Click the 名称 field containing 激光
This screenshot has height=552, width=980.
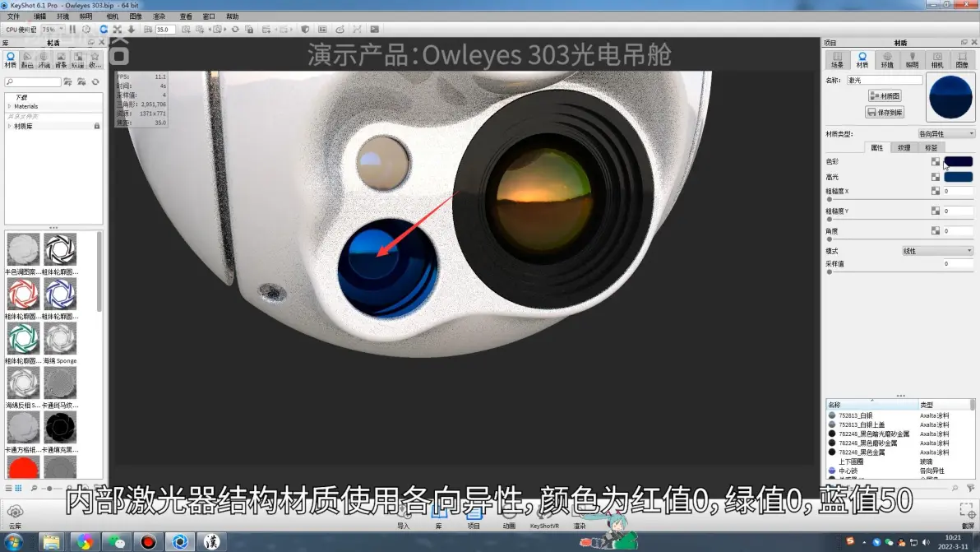click(x=885, y=80)
